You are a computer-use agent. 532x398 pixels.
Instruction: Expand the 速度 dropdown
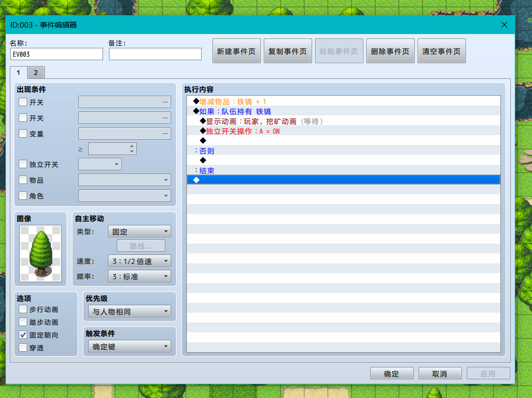point(140,261)
